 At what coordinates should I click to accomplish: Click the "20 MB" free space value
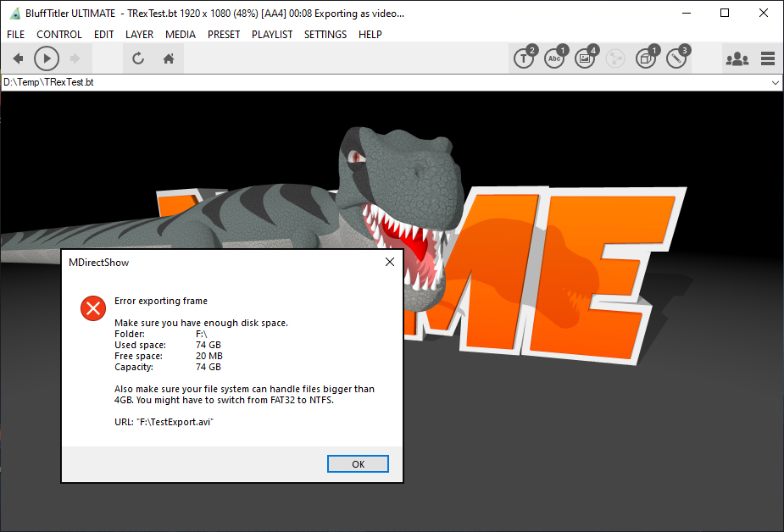209,356
